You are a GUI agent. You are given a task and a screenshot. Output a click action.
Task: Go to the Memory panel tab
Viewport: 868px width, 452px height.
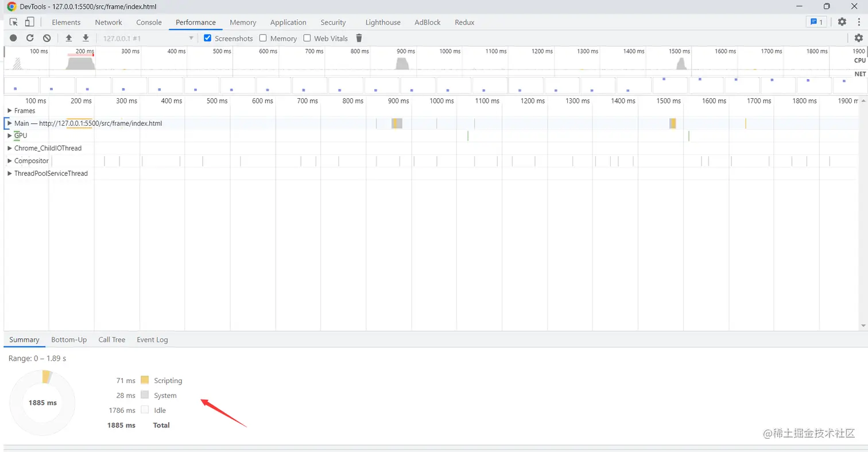click(x=243, y=22)
